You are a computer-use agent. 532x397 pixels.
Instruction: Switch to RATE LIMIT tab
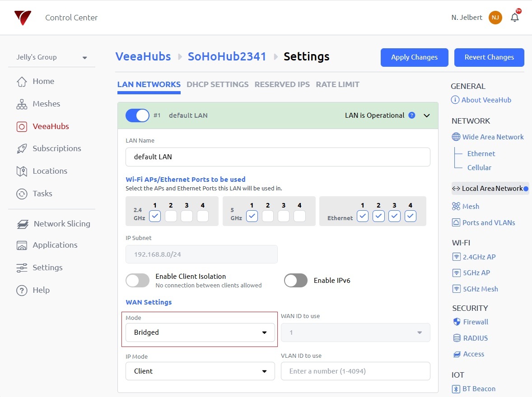click(338, 84)
